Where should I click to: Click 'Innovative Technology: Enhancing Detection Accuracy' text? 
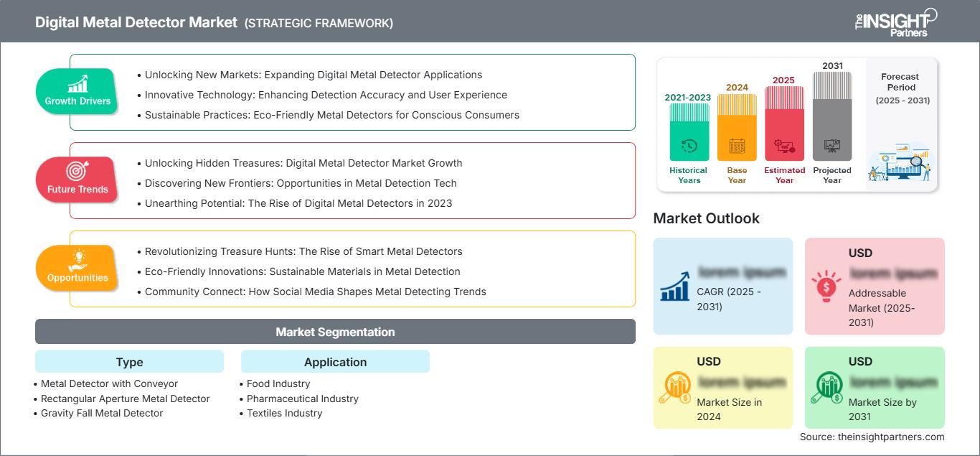pos(326,95)
